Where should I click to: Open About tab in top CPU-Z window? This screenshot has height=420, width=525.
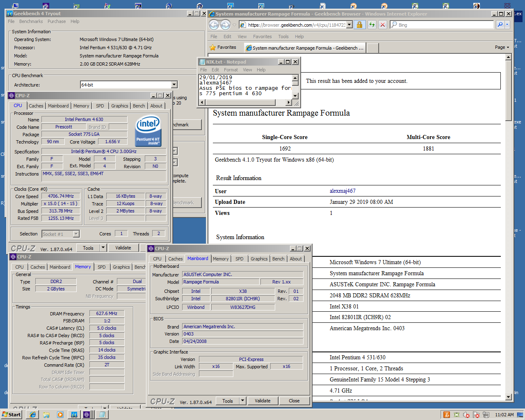tap(156, 106)
